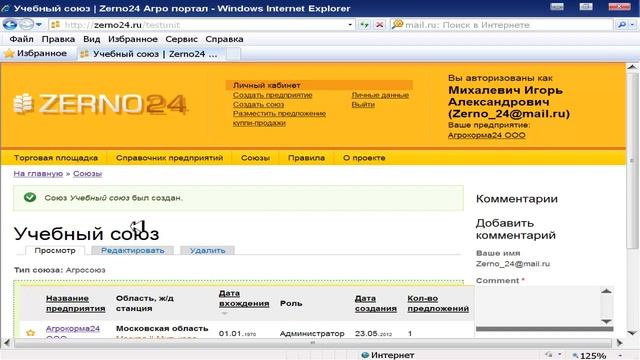Open the Торговая площадка nav item
The width and height of the screenshot is (640, 360).
coord(56,158)
